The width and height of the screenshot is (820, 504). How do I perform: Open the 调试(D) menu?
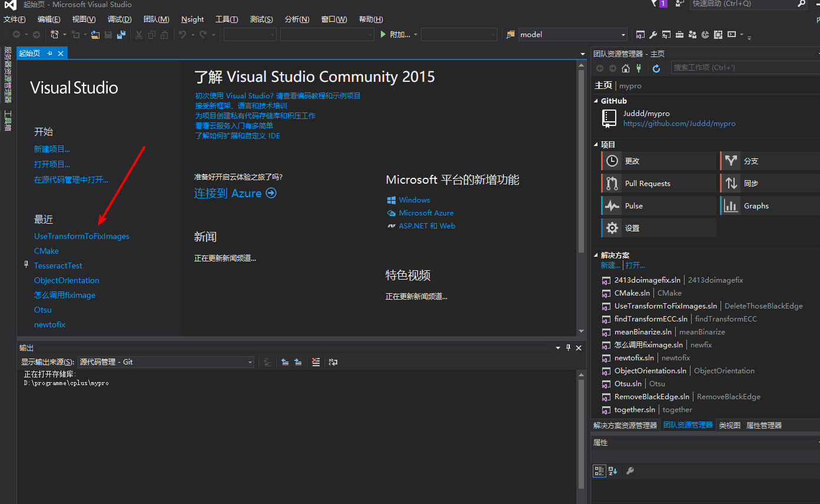[119, 19]
